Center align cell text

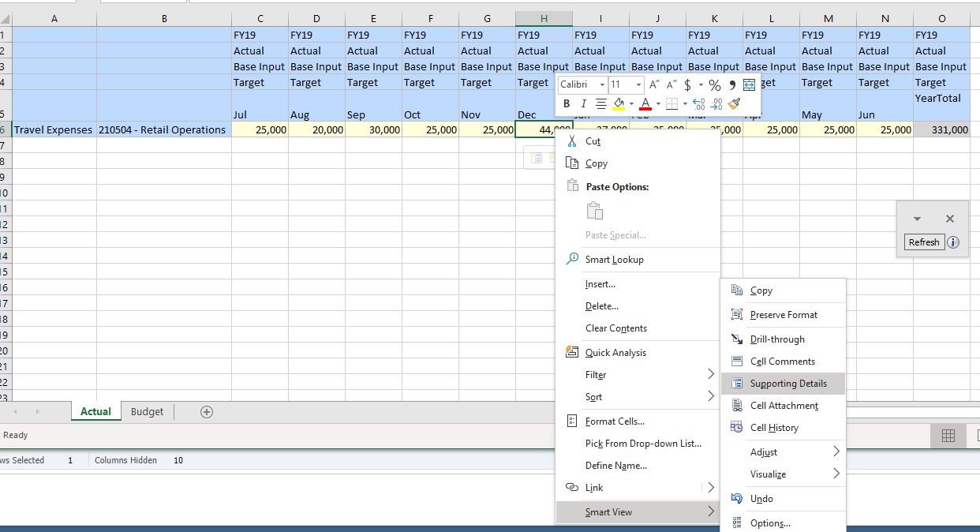(x=601, y=103)
